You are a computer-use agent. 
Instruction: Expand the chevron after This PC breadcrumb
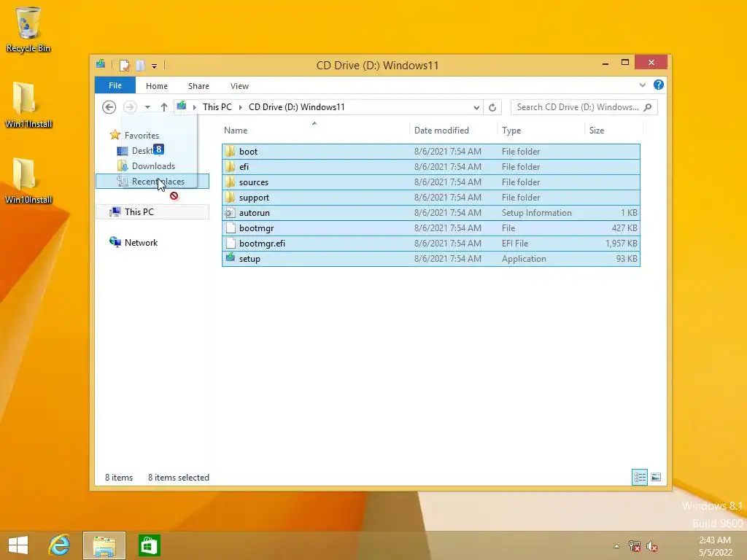pyautogui.click(x=241, y=107)
